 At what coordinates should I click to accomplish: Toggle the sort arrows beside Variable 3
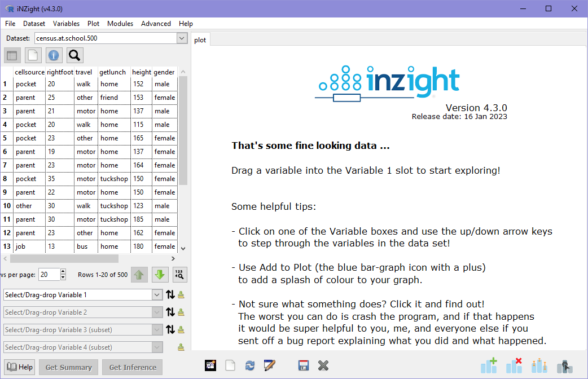[x=170, y=329]
